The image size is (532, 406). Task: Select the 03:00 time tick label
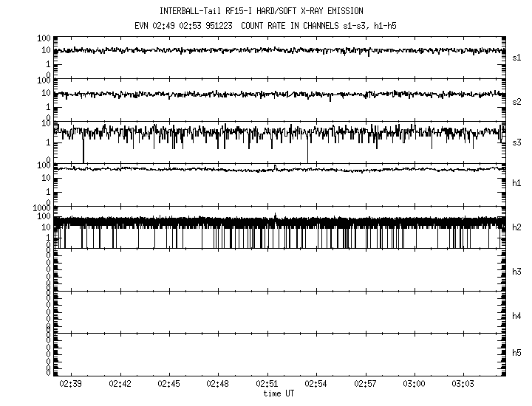pyautogui.click(x=415, y=384)
